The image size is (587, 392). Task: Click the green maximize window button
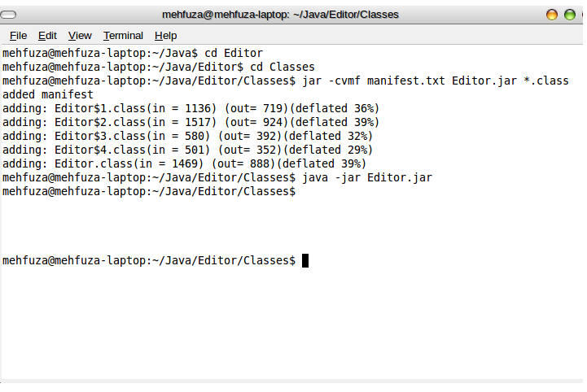[570, 15]
